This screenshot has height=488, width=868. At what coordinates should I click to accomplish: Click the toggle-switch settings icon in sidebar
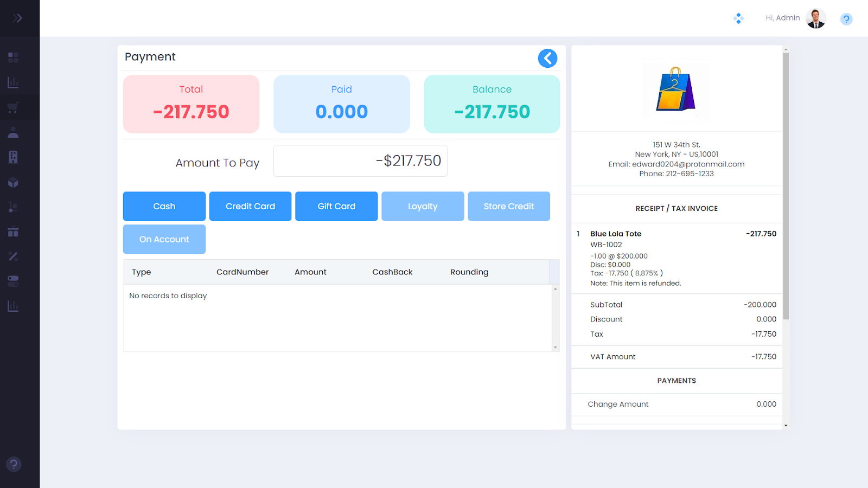tap(13, 281)
